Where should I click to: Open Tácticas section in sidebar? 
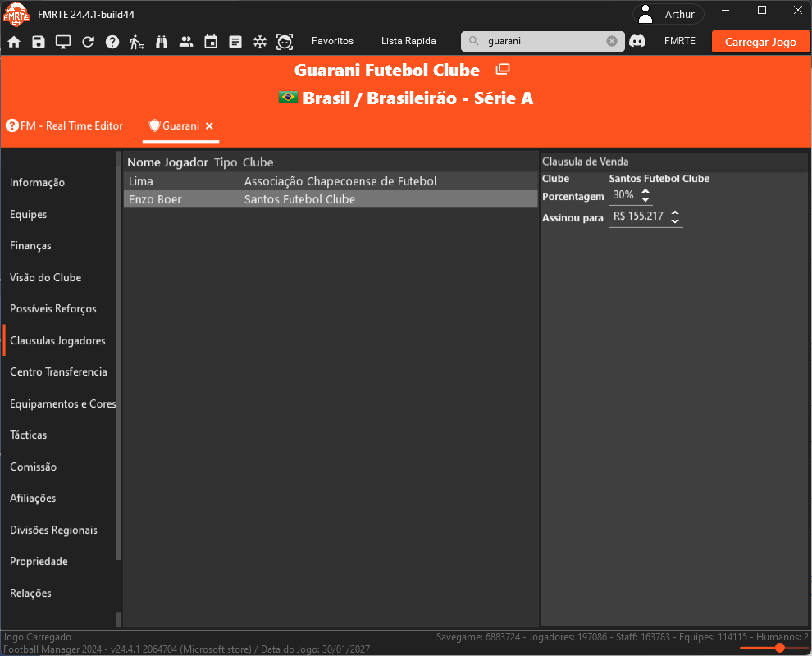[x=29, y=435]
